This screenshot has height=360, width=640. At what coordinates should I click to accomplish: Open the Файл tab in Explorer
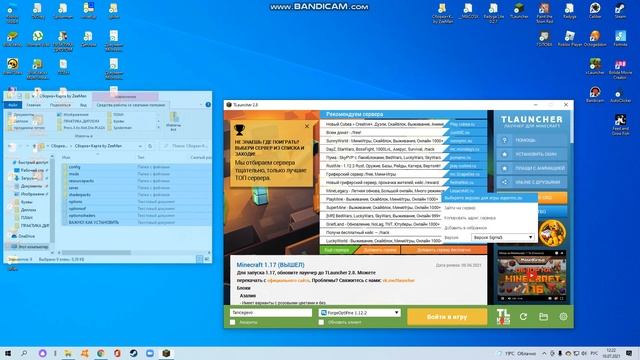[13, 105]
